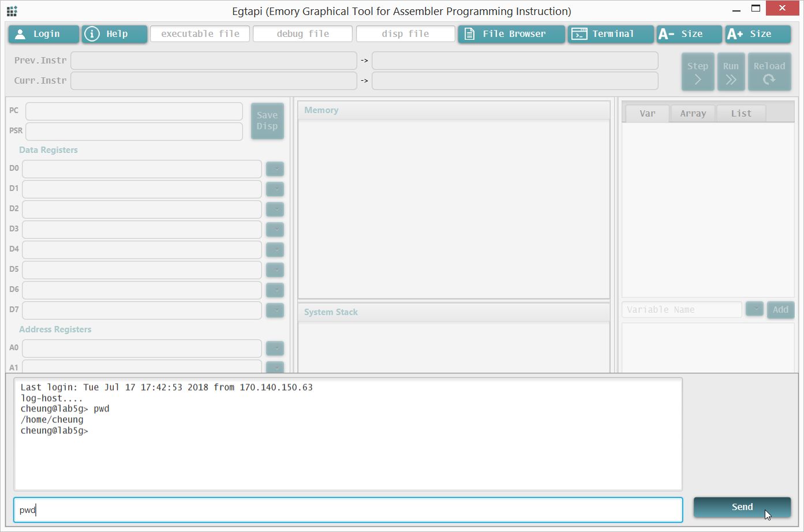Click the Save Disp button

click(x=267, y=121)
